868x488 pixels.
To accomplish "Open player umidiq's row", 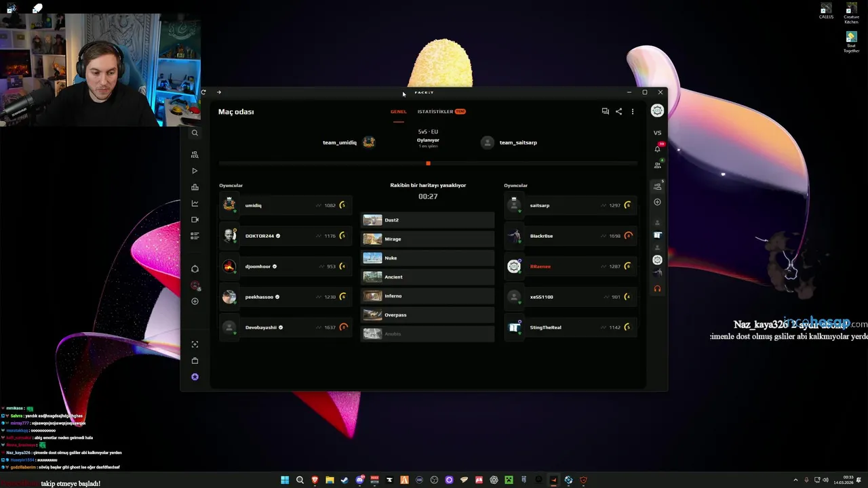I will point(285,205).
